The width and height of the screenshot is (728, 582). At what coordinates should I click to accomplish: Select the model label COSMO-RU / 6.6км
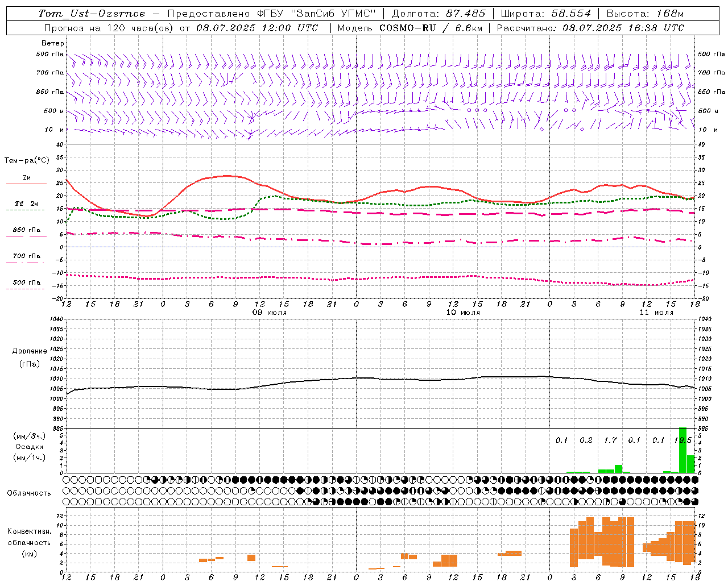pos(431,28)
